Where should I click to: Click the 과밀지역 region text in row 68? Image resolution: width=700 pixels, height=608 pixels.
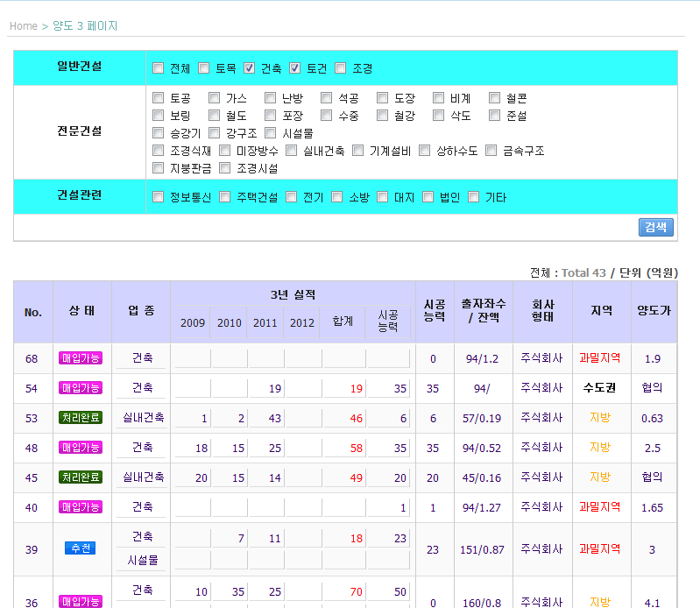point(599,358)
